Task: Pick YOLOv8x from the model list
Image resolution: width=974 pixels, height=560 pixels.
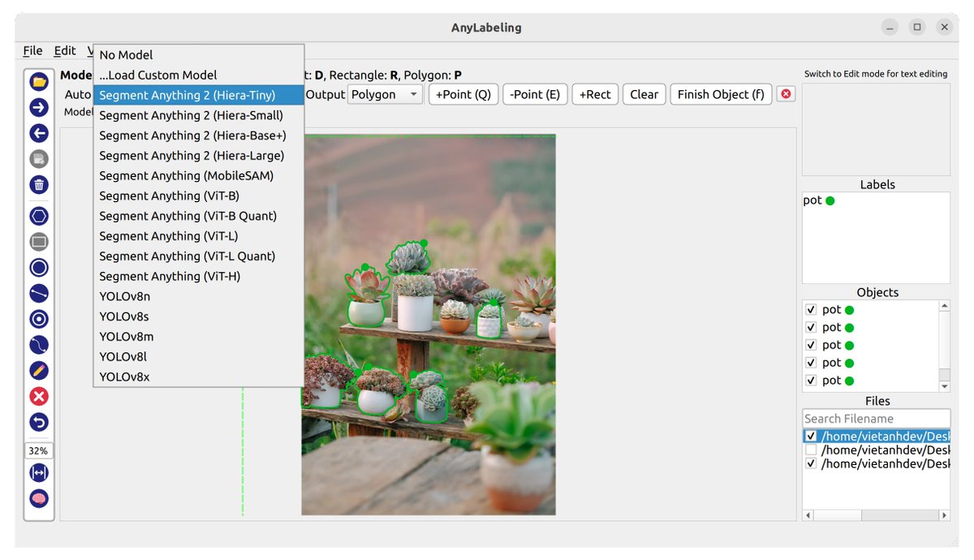Action: [x=199, y=377]
